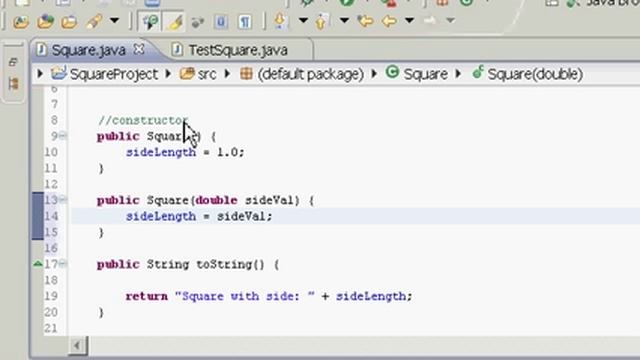Screen dimensions: 640x360
Task: Click the 'sideLength = sideVal;' line
Action: tap(199, 216)
